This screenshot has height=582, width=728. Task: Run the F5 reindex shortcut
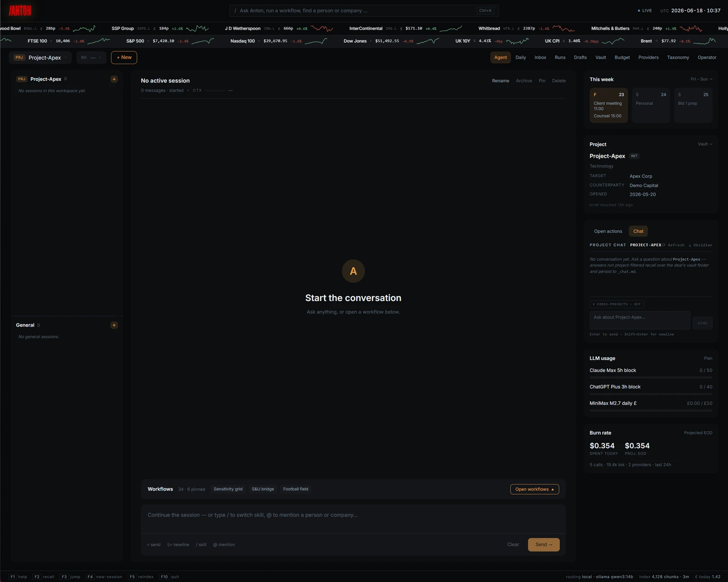click(141, 577)
